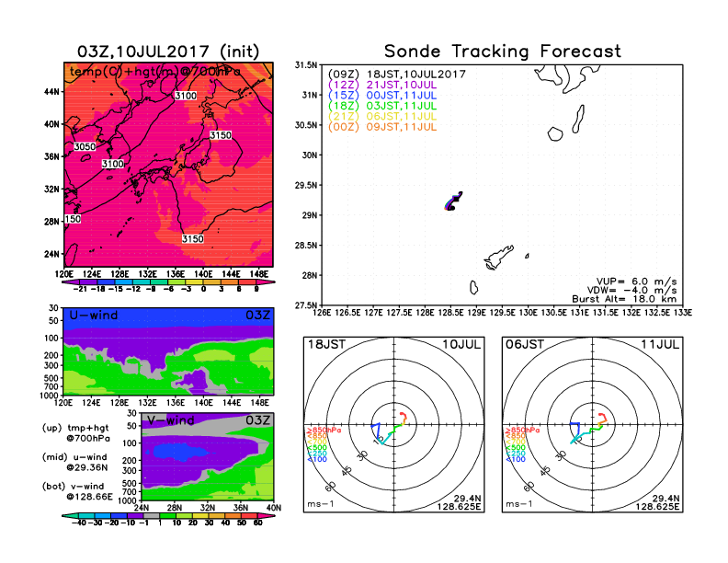Click the gray swatch in wind colorbar
The width and height of the screenshot is (728, 563).
[x=152, y=515]
